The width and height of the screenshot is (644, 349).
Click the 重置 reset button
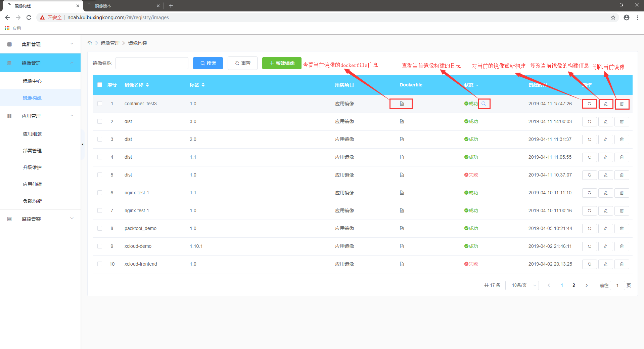[x=242, y=63]
